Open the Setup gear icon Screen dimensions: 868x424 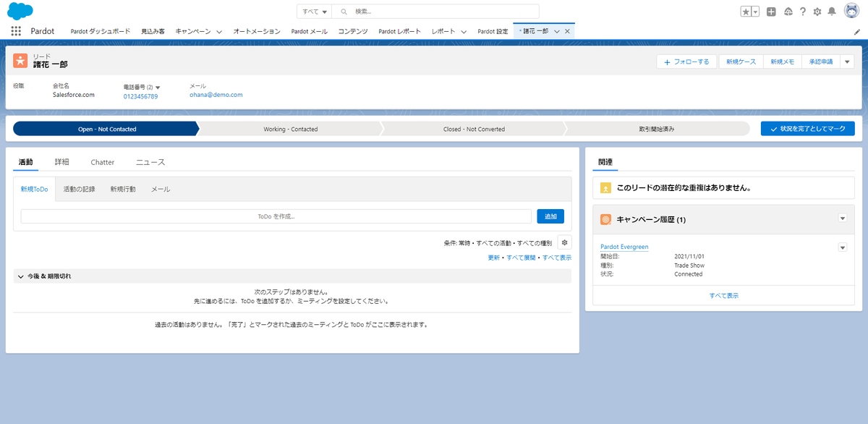point(817,12)
